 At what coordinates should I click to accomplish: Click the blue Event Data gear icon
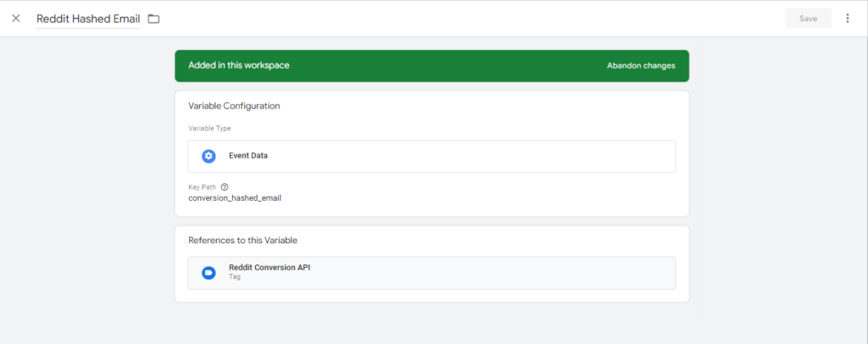[209, 156]
